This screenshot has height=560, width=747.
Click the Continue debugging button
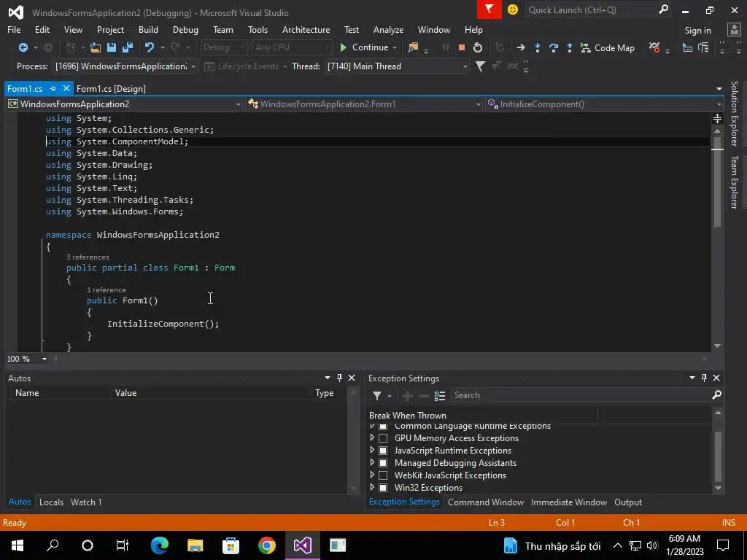click(364, 47)
